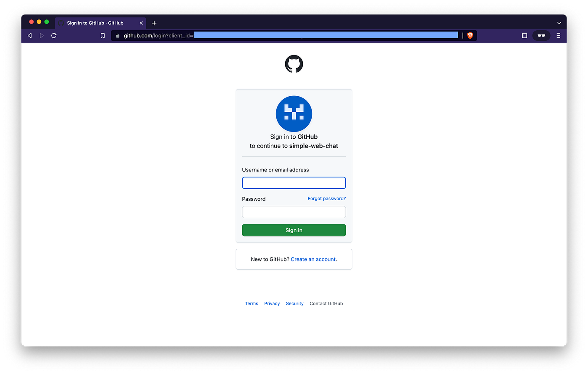
Task: Click the GitHub Octocat logo
Action: 294,64
